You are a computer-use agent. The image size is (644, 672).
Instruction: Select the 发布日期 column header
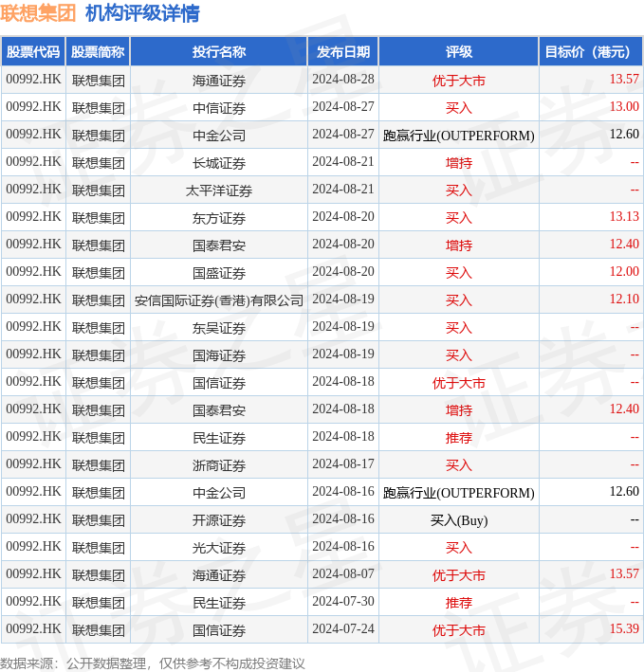[x=343, y=52]
